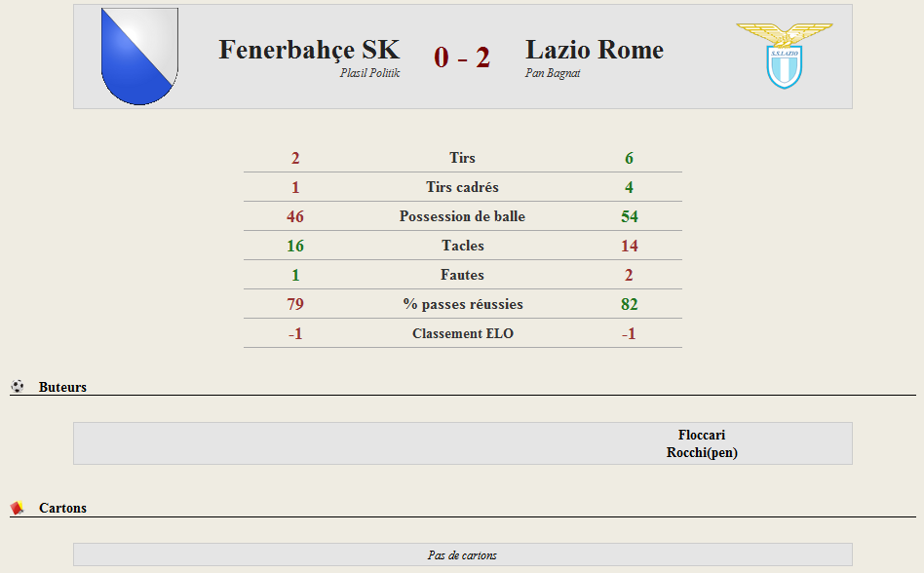
Task: Open the Lazio Rome team name
Action: tap(595, 50)
